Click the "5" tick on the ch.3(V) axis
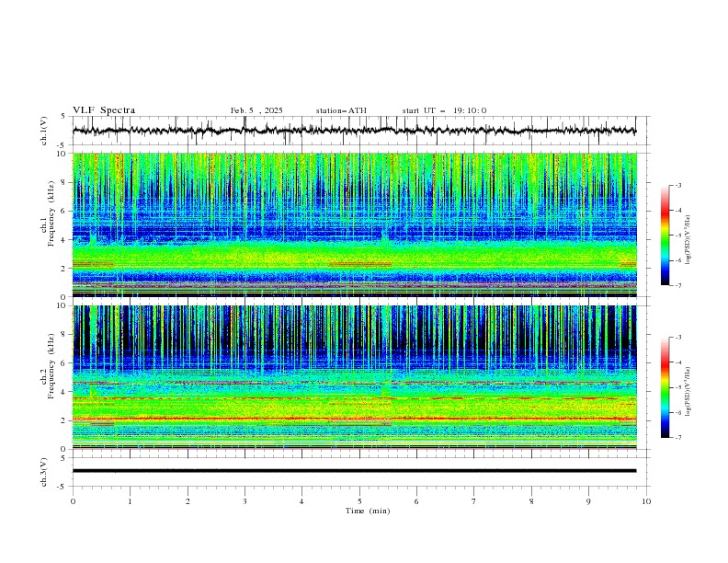The width and height of the screenshot is (728, 563). coord(63,458)
